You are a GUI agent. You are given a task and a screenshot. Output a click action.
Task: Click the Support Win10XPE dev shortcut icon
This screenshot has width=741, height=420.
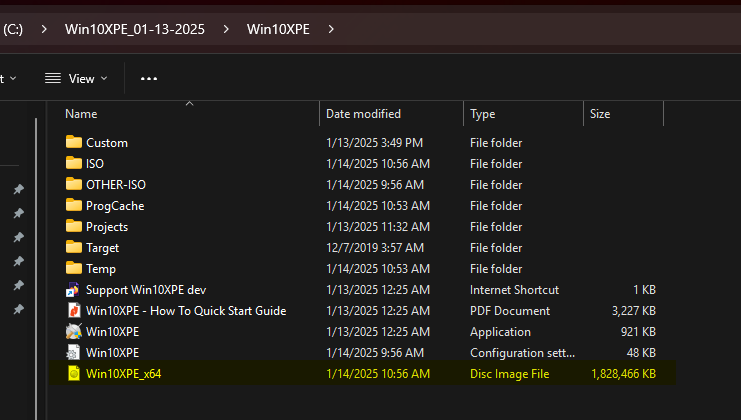73,289
